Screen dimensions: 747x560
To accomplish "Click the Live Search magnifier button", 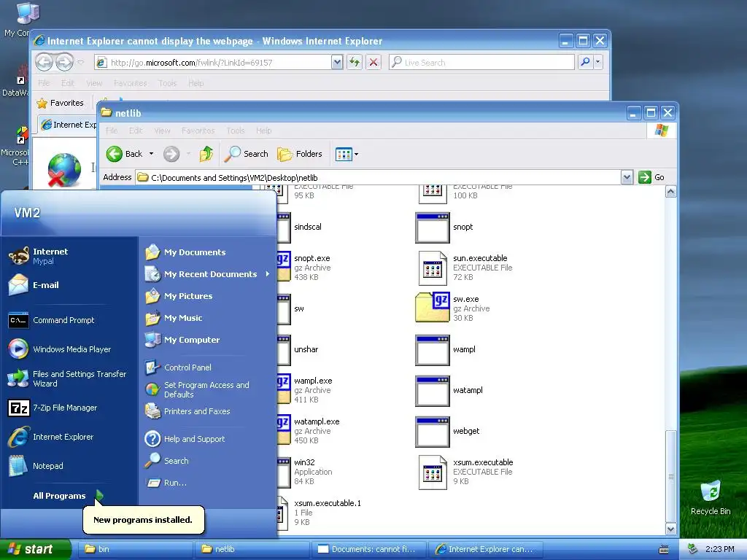I will pos(585,62).
